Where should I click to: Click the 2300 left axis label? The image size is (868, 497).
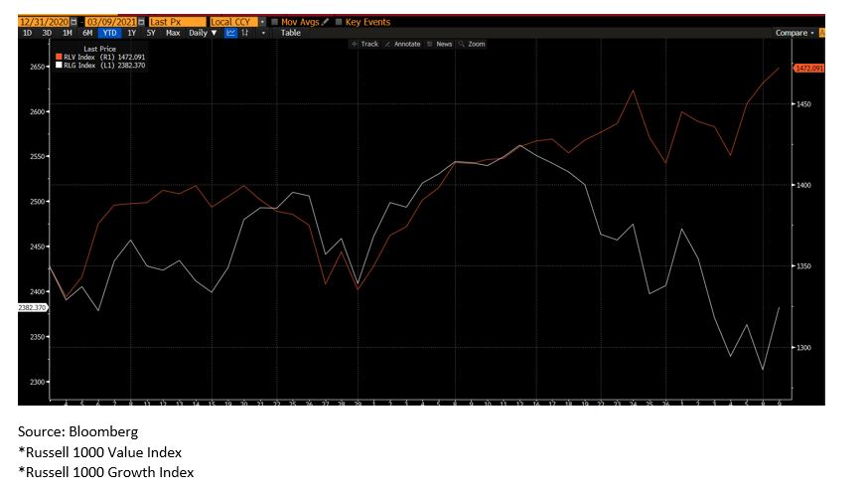(37, 382)
